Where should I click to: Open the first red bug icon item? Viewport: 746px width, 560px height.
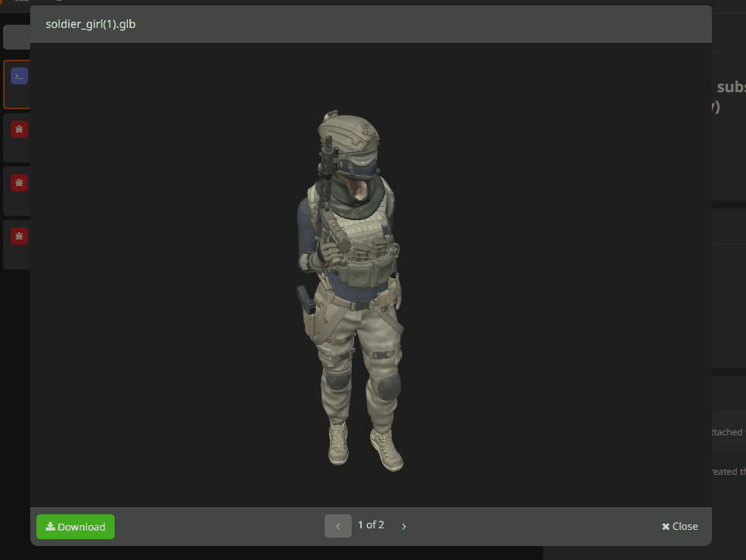[x=19, y=129]
